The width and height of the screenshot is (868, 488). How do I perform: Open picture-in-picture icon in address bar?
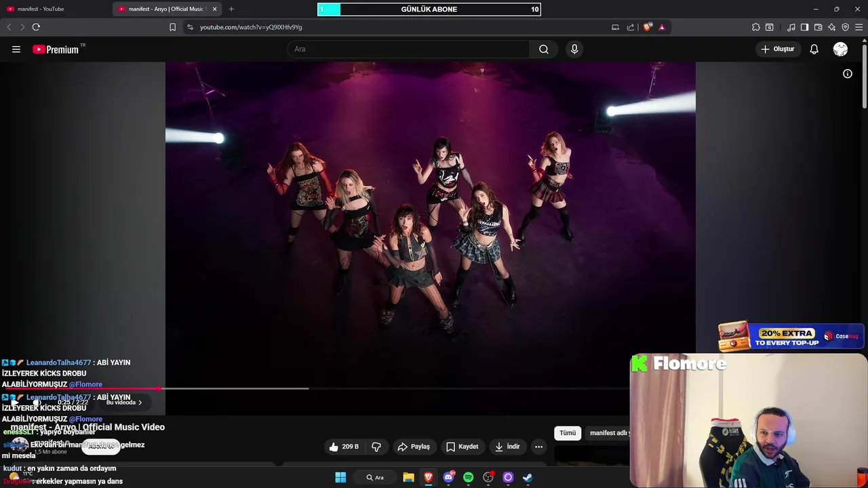(x=615, y=27)
